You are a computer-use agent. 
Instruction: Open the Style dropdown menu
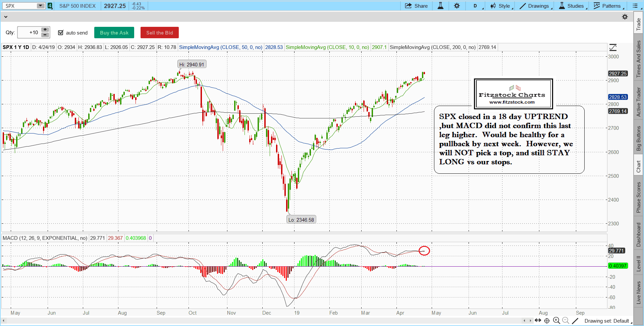[501, 6]
